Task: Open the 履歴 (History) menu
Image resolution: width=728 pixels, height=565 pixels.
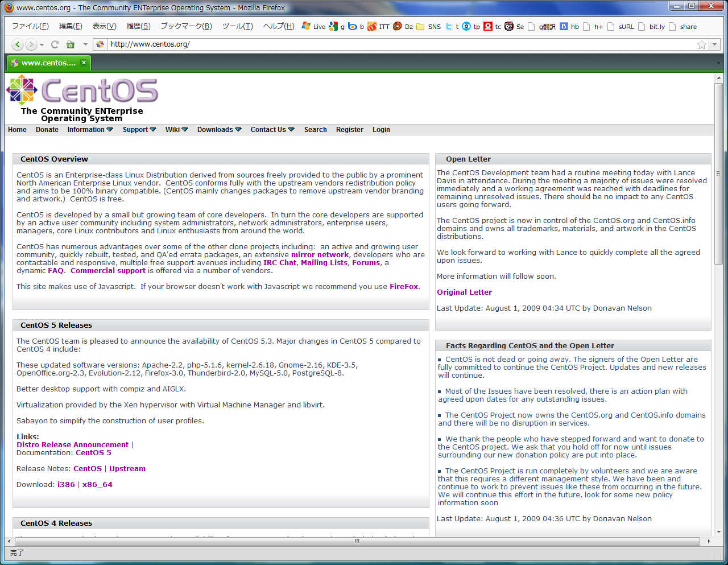Action: (138, 26)
